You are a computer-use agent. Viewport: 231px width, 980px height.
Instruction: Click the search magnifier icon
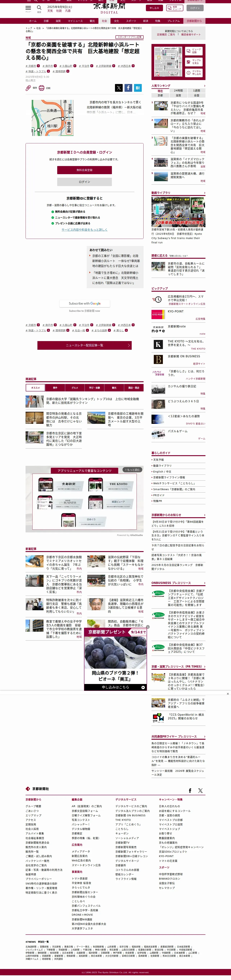coord(39,8)
